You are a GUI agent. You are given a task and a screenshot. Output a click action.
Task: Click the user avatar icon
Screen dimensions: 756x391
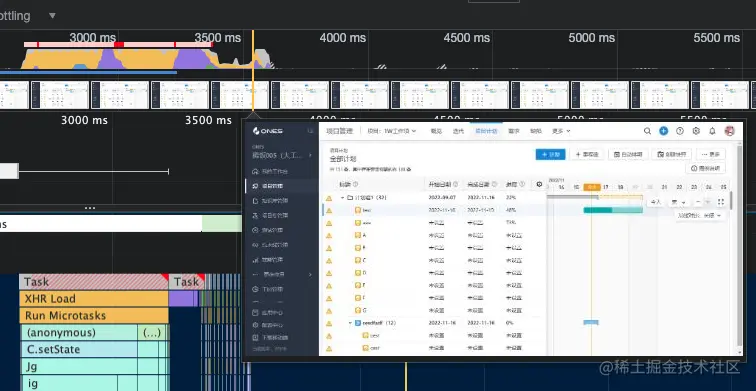729,131
